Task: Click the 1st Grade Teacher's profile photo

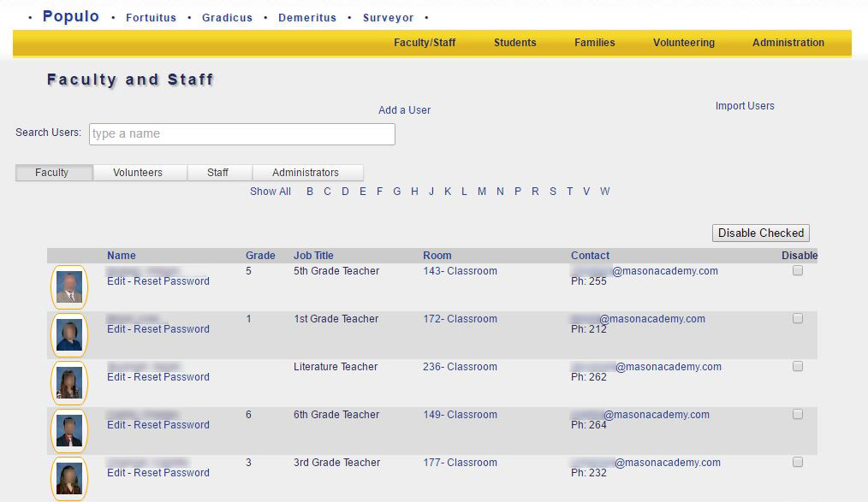Action: tap(69, 335)
